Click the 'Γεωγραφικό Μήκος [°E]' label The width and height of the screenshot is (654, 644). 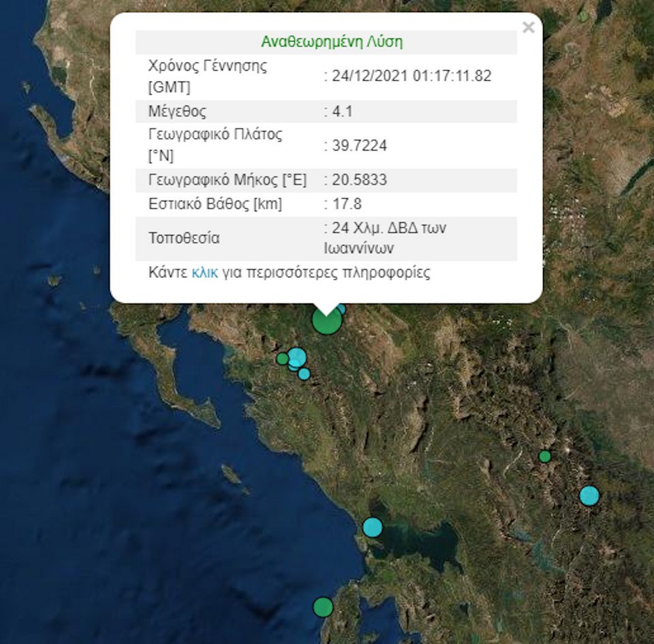pos(228,180)
